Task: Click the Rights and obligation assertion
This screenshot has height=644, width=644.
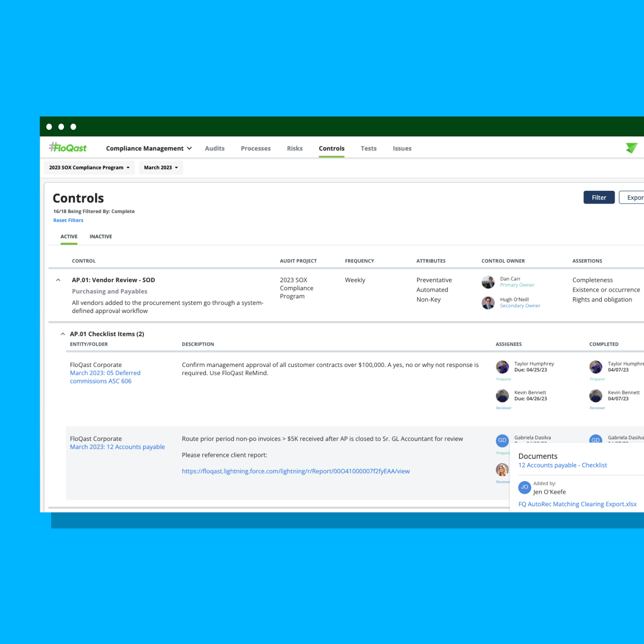Action: tap(602, 299)
